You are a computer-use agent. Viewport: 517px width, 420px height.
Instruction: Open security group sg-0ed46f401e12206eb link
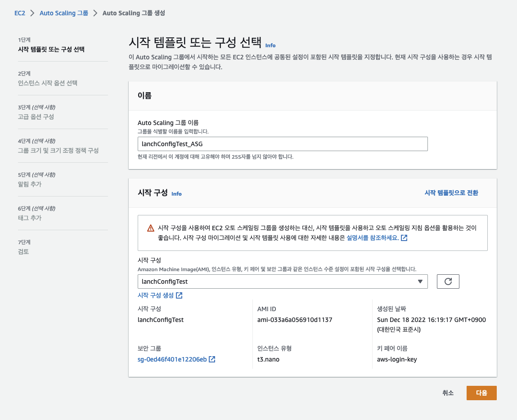(x=172, y=359)
